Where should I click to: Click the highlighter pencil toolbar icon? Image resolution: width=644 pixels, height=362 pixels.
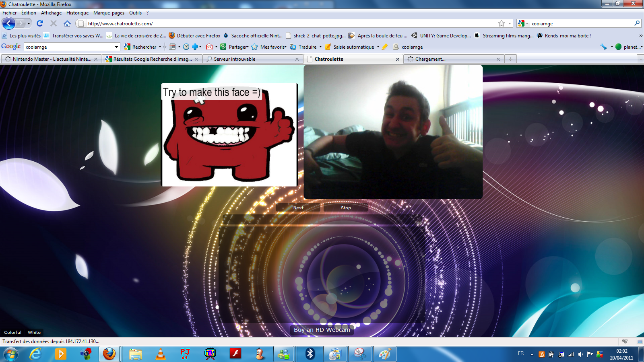click(x=385, y=47)
